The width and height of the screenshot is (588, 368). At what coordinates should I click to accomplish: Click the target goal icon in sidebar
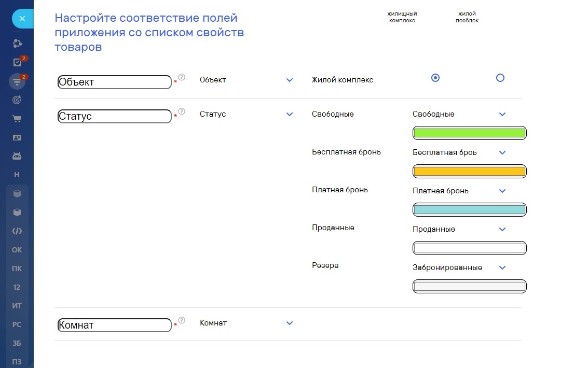tap(17, 100)
